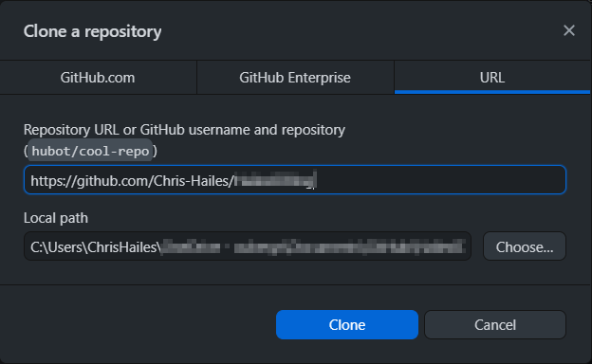
Task: Click the blurred repository name in URL field
Action: 274,180
